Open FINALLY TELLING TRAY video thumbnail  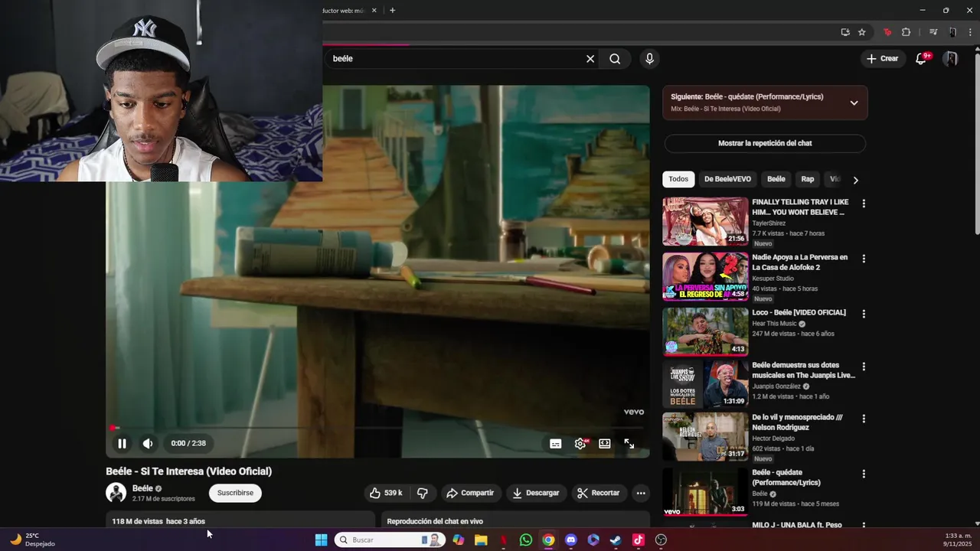[x=705, y=221]
